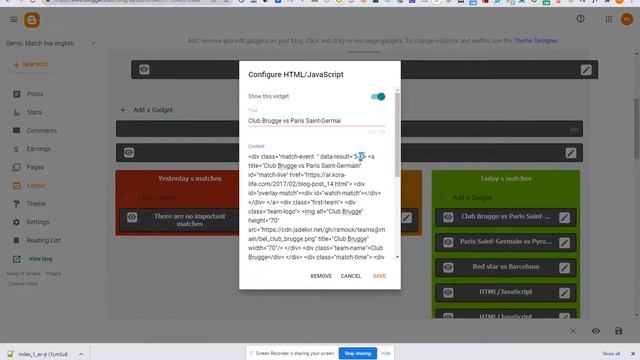640x360 pixels.
Task: Click the bottom bar save disk icon
Action: pyautogui.click(x=618, y=331)
